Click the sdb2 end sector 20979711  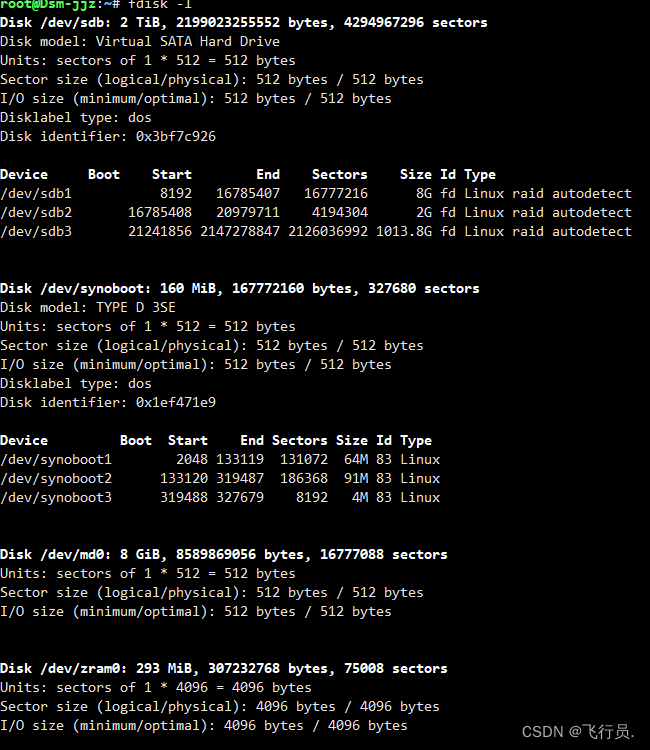(248, 213)
